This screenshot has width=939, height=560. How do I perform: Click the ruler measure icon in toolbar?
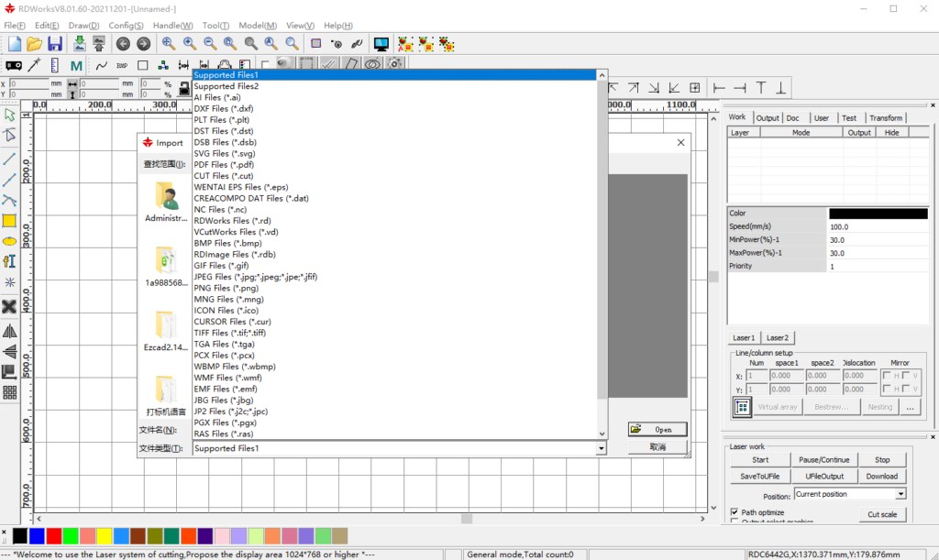pyautogui.click(x=54, y=66)
